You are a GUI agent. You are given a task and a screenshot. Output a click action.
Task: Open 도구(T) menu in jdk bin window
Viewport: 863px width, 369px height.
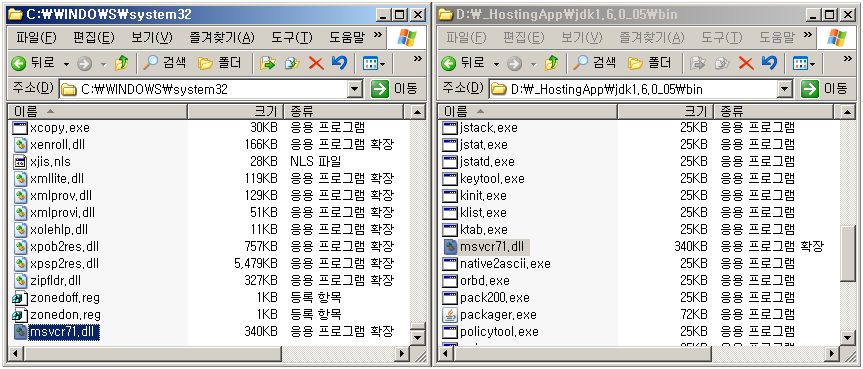[722, 38]
